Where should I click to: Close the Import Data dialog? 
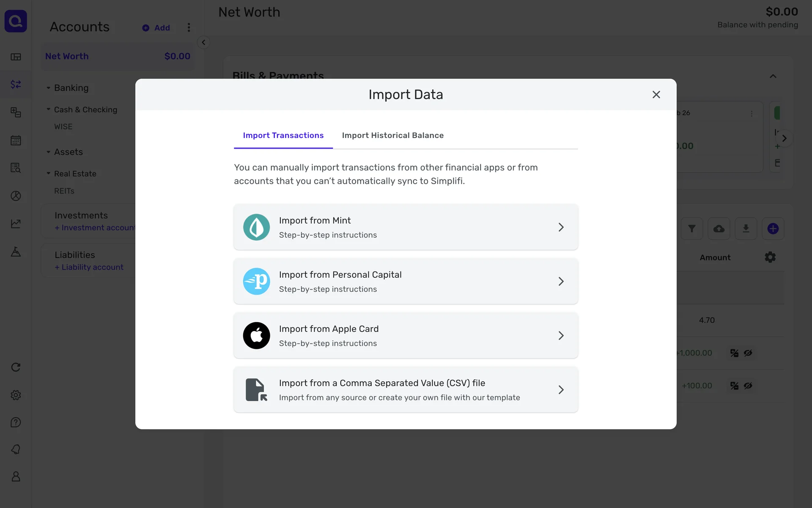[656, 95]
